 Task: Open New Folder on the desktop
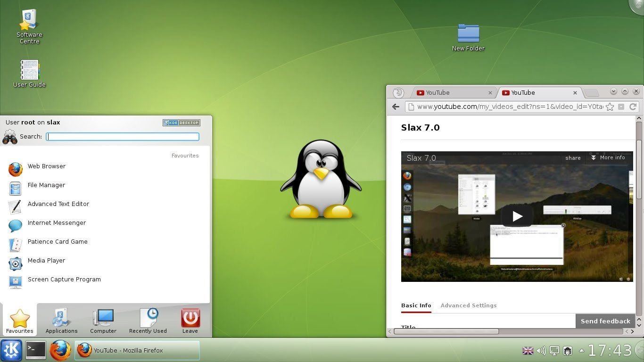pyautogui.click(x=468, y=37)
